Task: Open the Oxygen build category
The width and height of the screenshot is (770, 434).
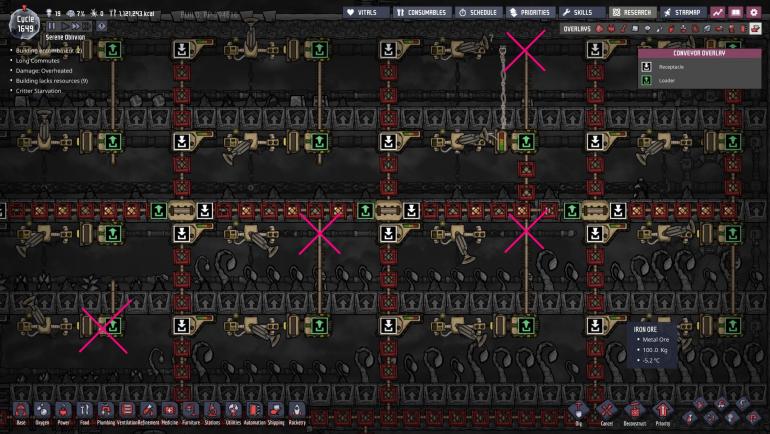Action: (x=42, y=412)
